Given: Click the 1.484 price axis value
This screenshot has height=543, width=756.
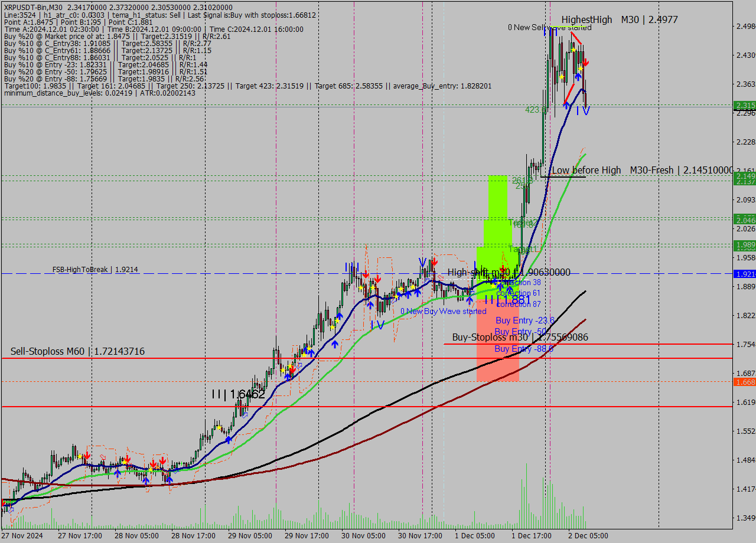Looking at the screenshot, I should pos(745,460).
